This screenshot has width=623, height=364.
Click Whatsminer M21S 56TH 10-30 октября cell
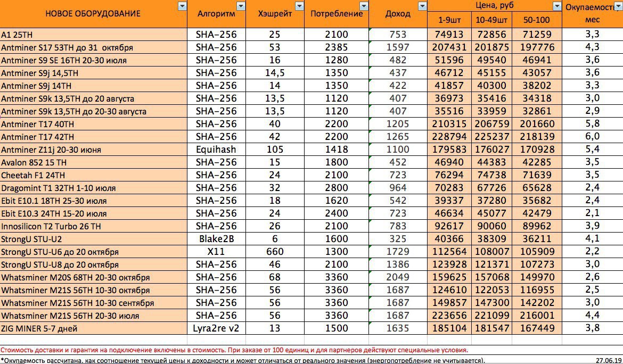tap(93, 290)
